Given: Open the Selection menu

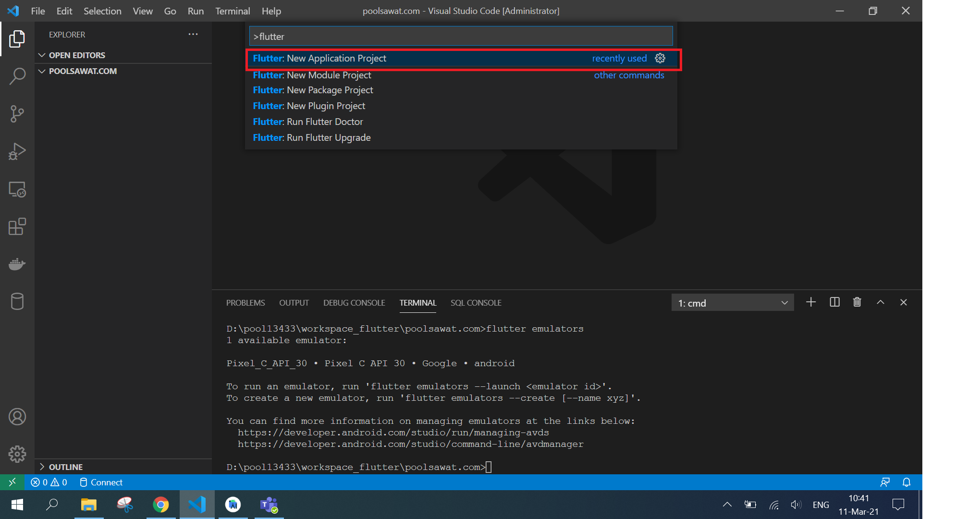Looking at the screenshot, I should coord(102,11).
